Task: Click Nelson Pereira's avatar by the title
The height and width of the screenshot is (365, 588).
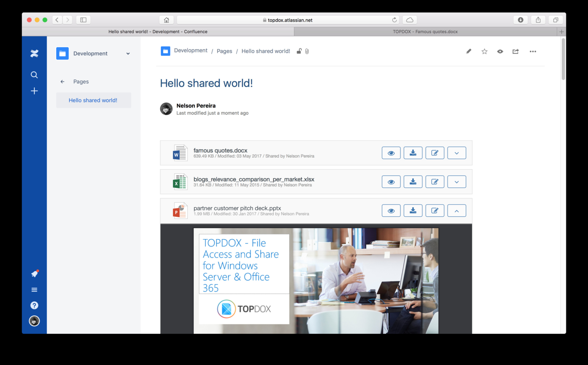Action: [166, 109]
